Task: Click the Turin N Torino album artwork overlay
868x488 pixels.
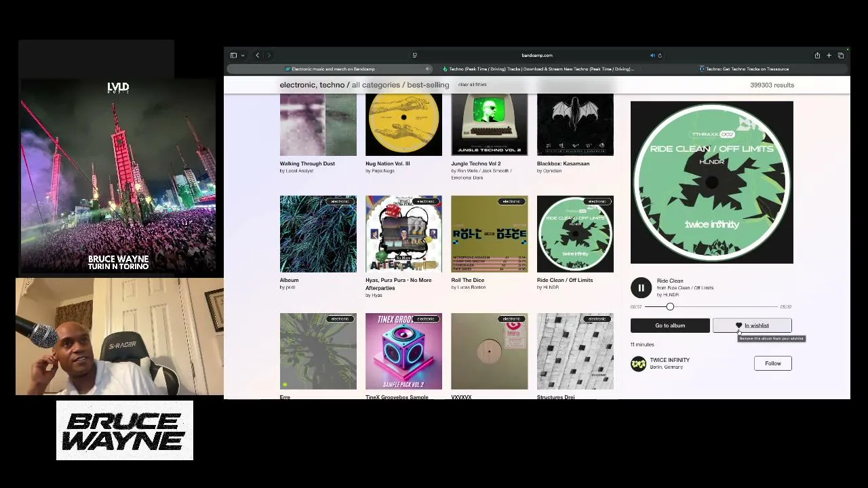Action: 118,176
